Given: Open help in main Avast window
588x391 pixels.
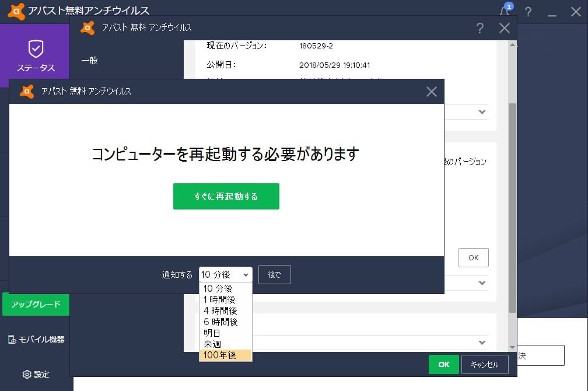Looking at the screenshot, I should [x=528, y=12].
